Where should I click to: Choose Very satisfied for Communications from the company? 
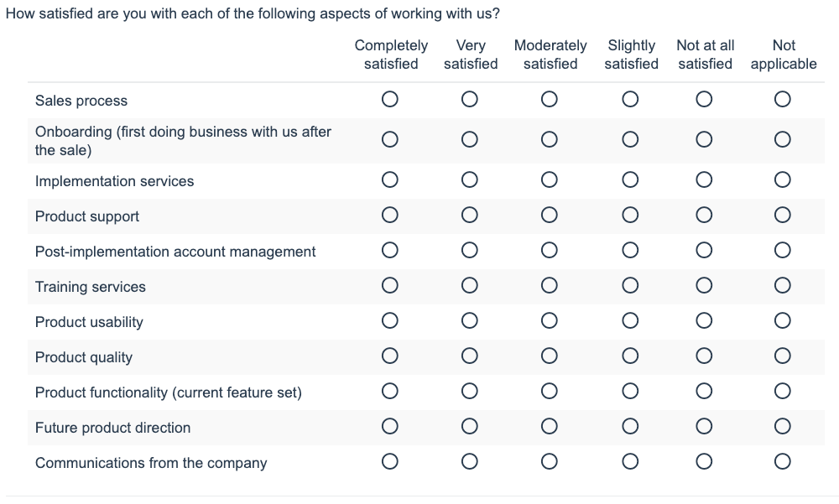coord(469,462)
